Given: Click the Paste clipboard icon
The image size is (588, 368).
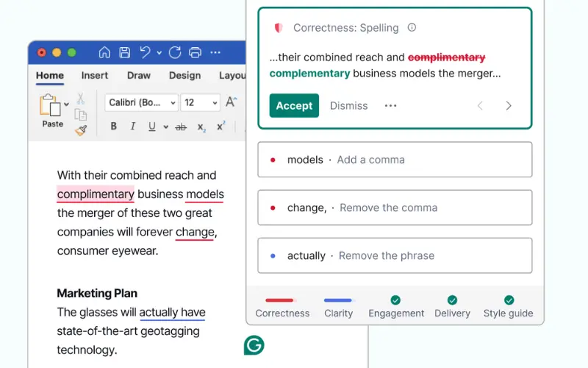Looking at the screenshot, I should 50,105.
